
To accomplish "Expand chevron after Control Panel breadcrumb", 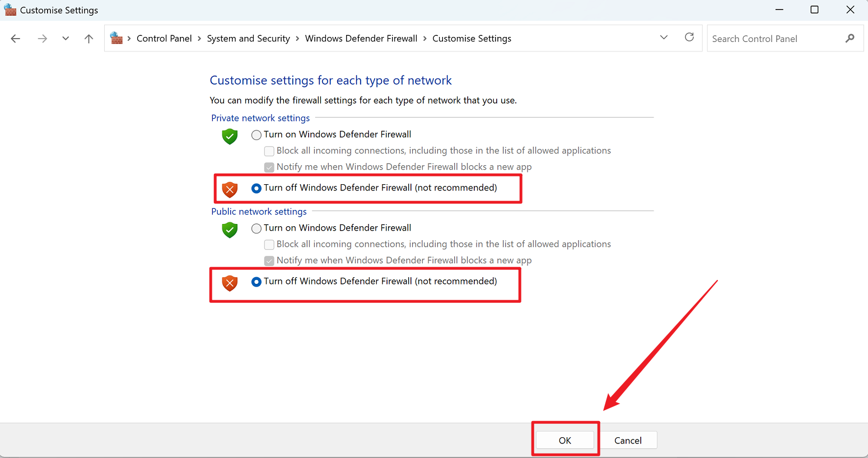I will (199, 39).
